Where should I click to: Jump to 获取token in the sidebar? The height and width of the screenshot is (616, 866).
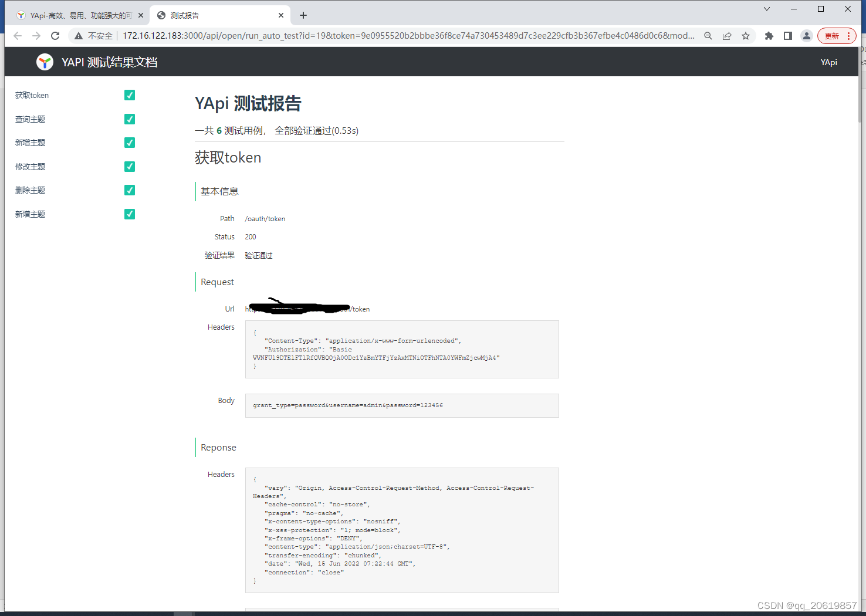click(x=32, y=95)
